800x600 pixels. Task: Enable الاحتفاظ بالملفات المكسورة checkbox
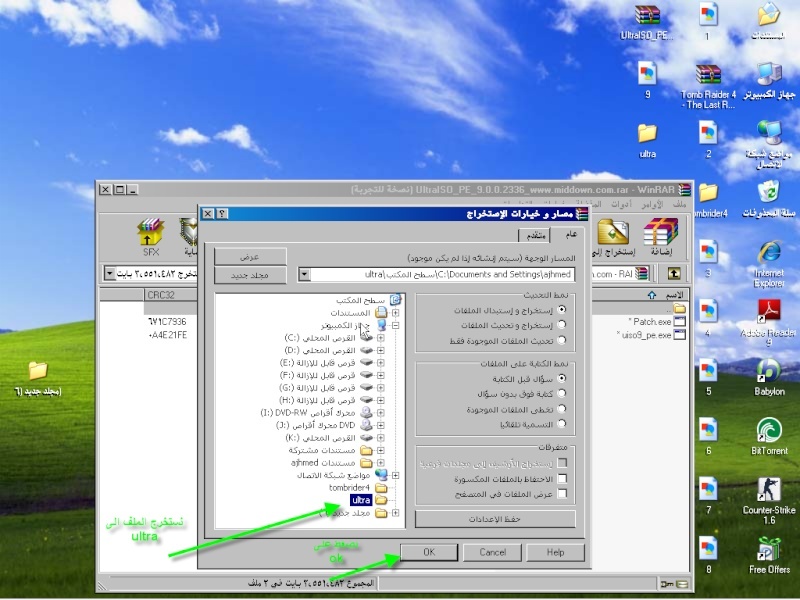point(562,479)
